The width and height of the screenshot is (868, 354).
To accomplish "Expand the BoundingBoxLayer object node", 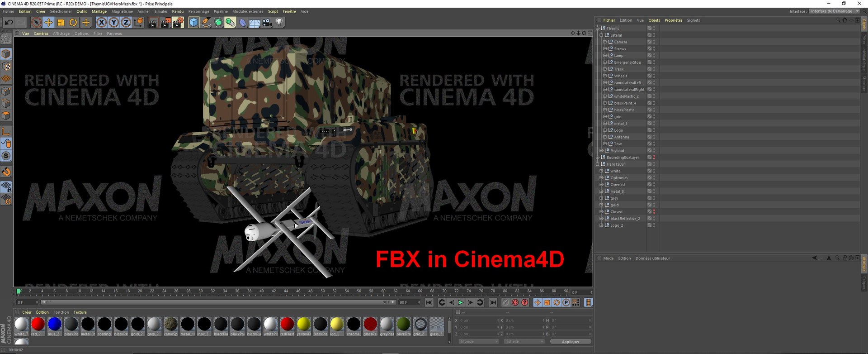I will (598, 157).
